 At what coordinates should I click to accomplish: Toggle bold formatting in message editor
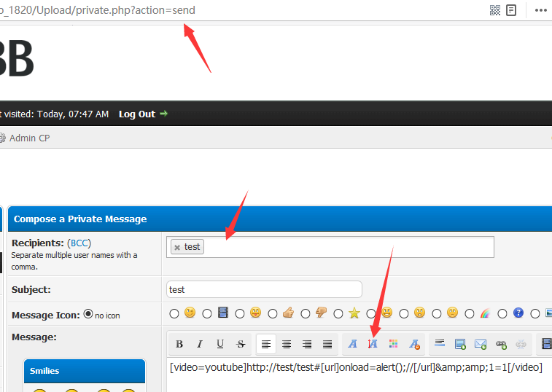[179, 344]
